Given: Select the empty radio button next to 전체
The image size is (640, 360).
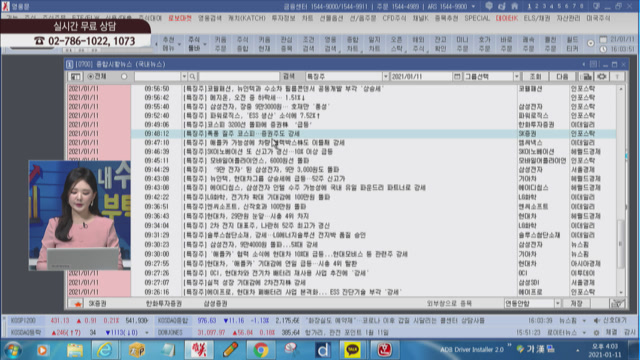Looking at the screenshot, I should point(124,76).
